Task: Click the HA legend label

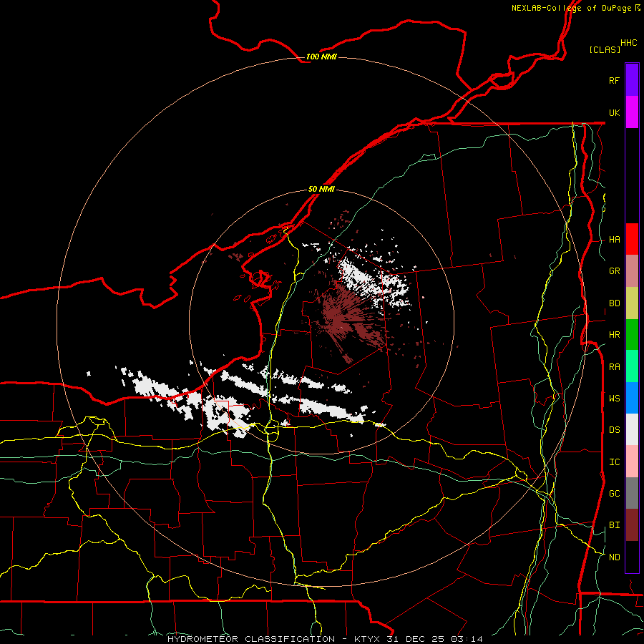Action: click(615, 240)
